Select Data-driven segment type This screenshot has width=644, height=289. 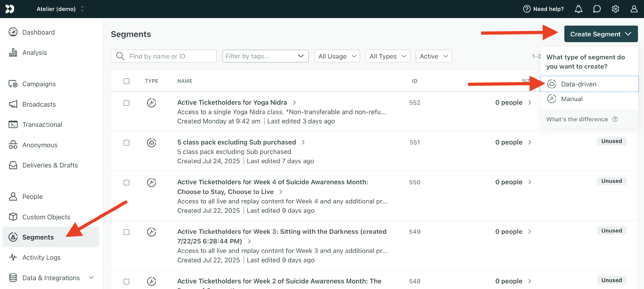[x=589, y=84]
